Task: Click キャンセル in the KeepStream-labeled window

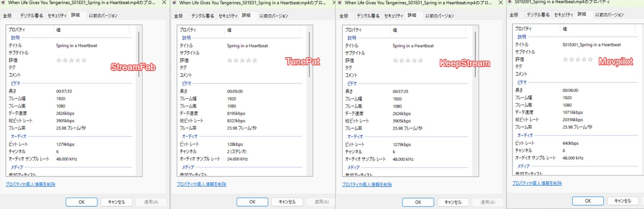Action: tap(453, 202)
